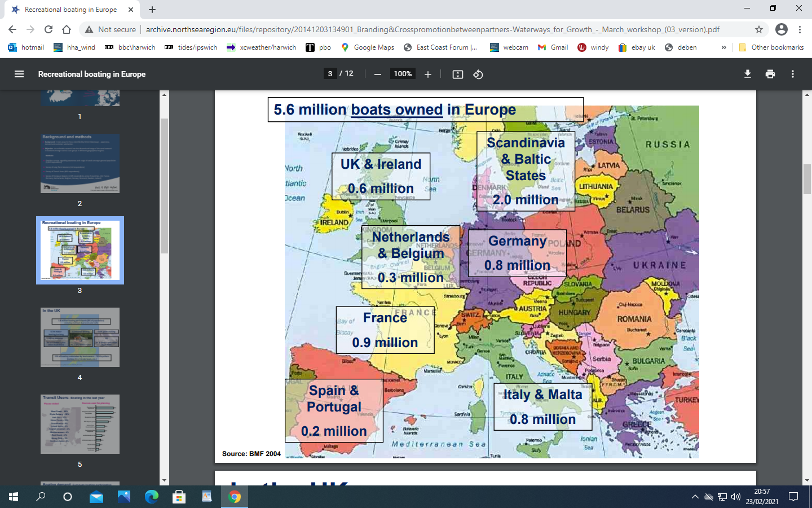
Task: Open the Windows Start menu
Action: pos(14,497)
